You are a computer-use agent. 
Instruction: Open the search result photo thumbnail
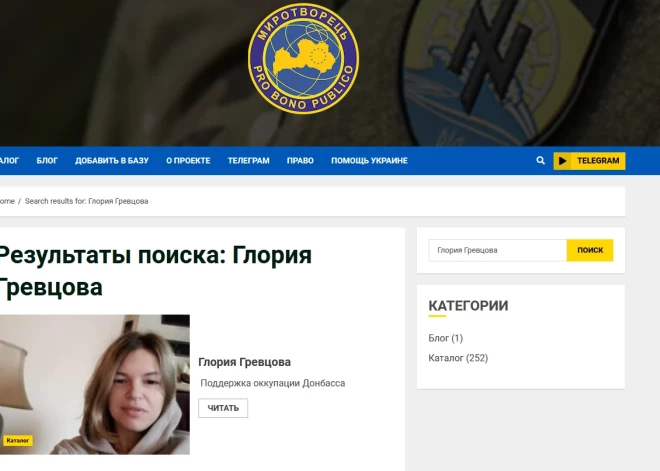coord(95,384)
